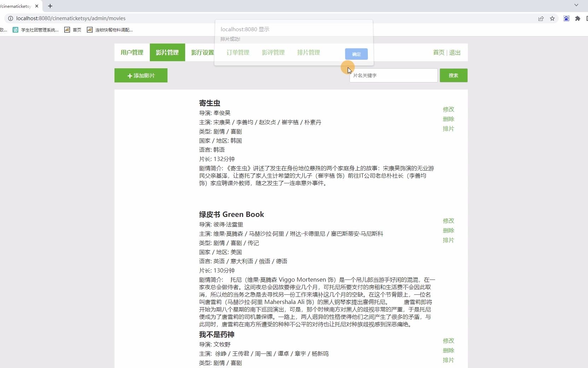588x368 pixels.
Task: Go to 首页 link in navigation
Action: [439, 52]
